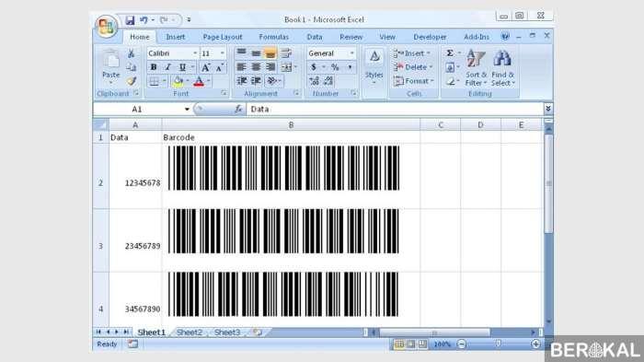Open Find & Select binoculars

tap(502, 67)
